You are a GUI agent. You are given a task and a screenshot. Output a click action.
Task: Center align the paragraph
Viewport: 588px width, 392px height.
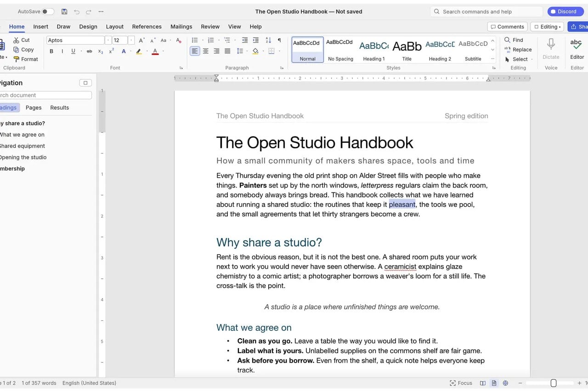(206, 51)
